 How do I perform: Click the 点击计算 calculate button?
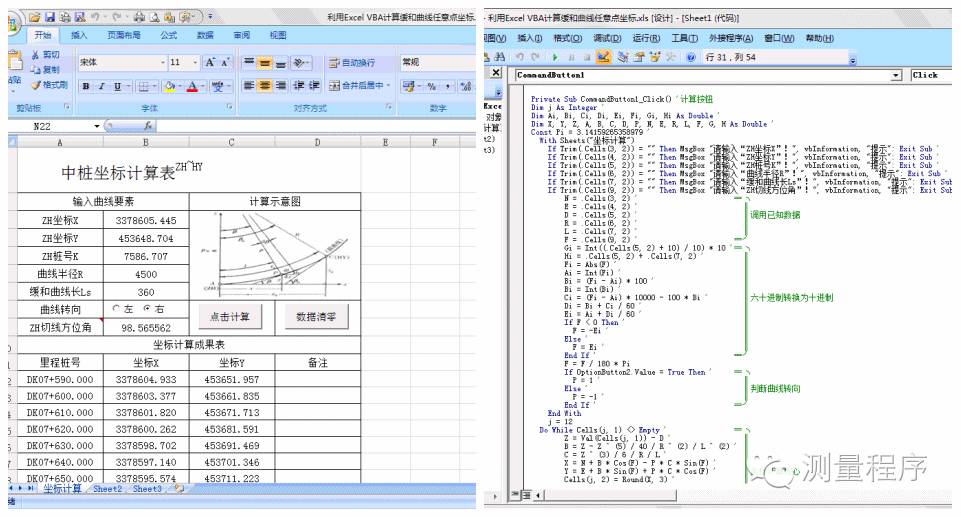coord(230,317)
